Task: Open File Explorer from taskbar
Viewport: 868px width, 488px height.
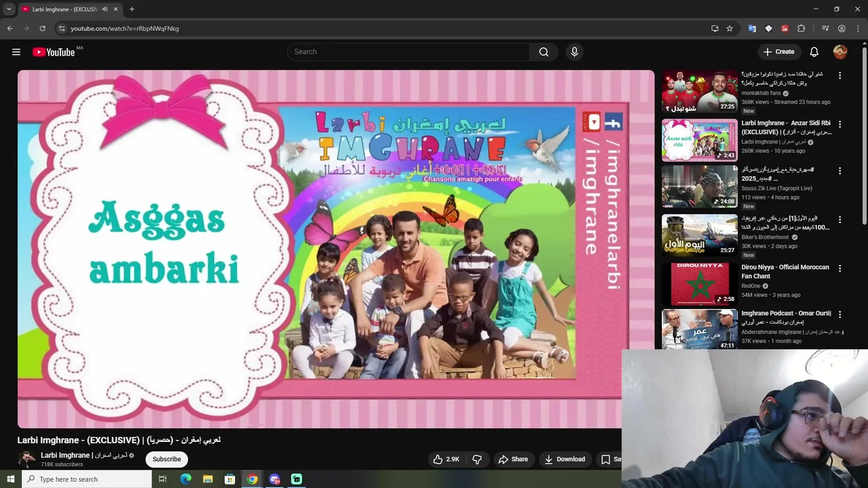Action: click(x=208, y=479)
